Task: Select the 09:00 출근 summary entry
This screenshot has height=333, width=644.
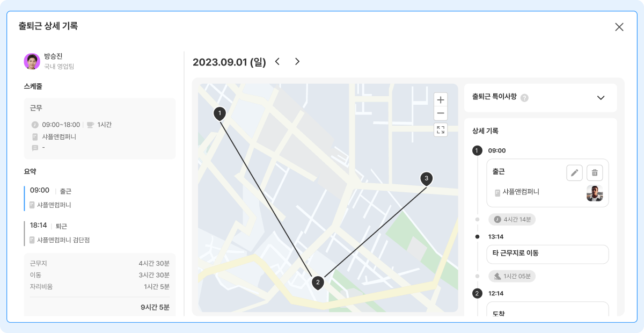Action: pyautogui.click(x=99, y=198)
